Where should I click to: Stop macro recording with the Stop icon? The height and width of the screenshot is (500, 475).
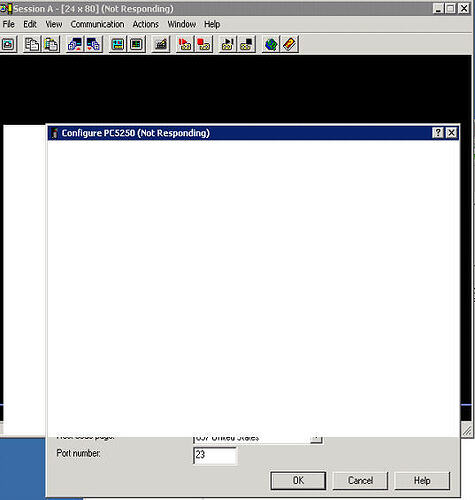tap(203, 44)
